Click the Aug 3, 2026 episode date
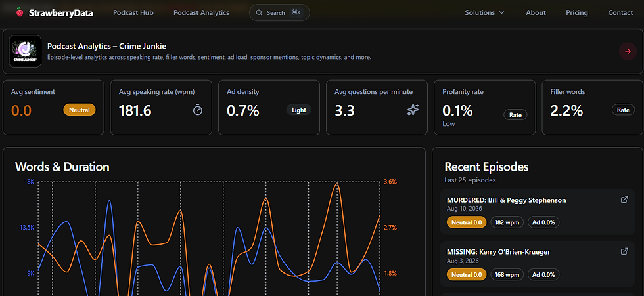644x296 pixels. pos(463,261)
